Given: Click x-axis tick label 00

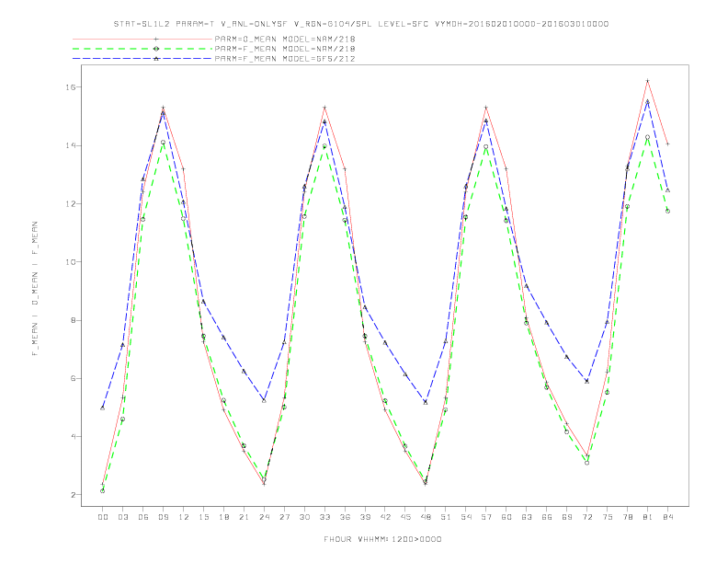Looking at the screenshot, I should click(103, 517).
